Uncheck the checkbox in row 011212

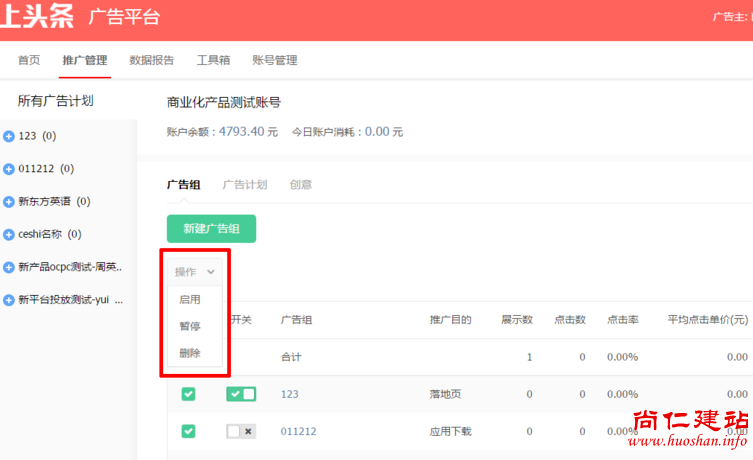coord(188,431)
